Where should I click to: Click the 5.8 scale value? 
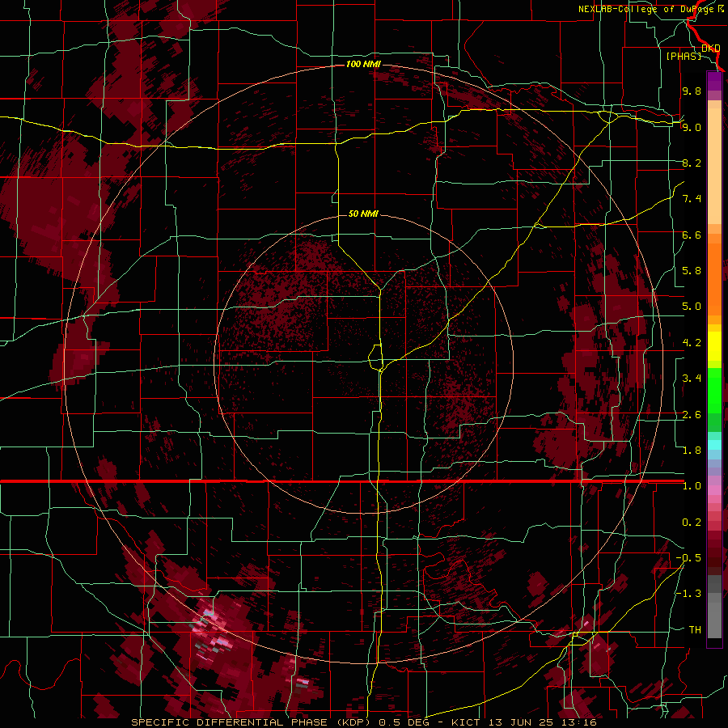(x=692, y=271)
